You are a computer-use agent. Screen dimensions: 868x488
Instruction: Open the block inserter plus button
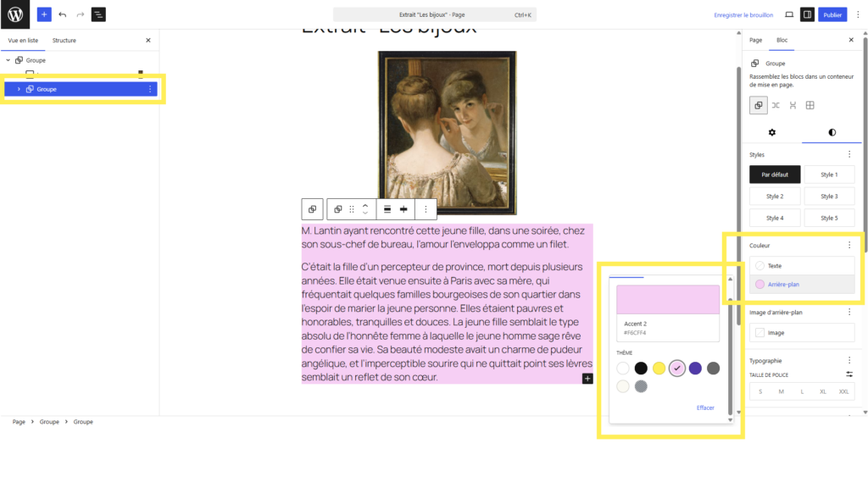pos(44,14)
